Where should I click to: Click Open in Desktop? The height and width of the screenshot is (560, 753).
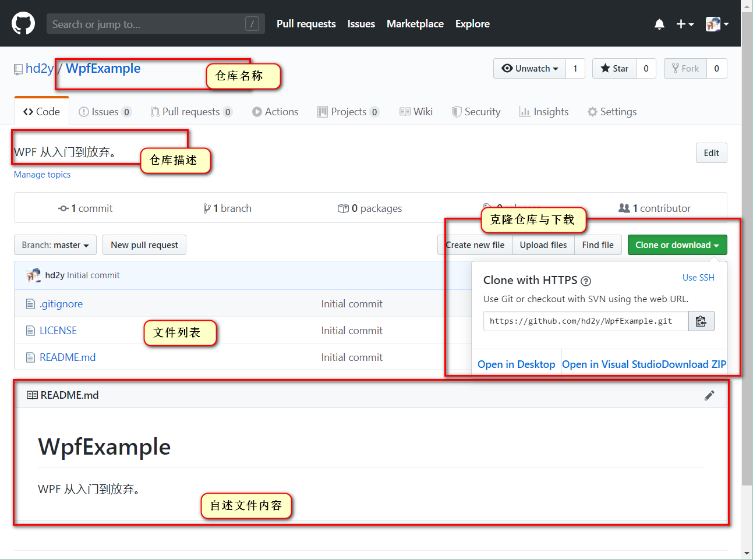coord(517,364)
